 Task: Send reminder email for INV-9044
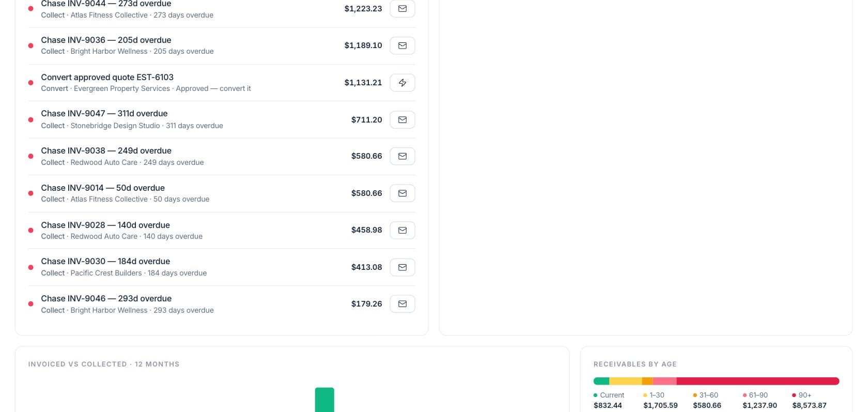(402, 8)
